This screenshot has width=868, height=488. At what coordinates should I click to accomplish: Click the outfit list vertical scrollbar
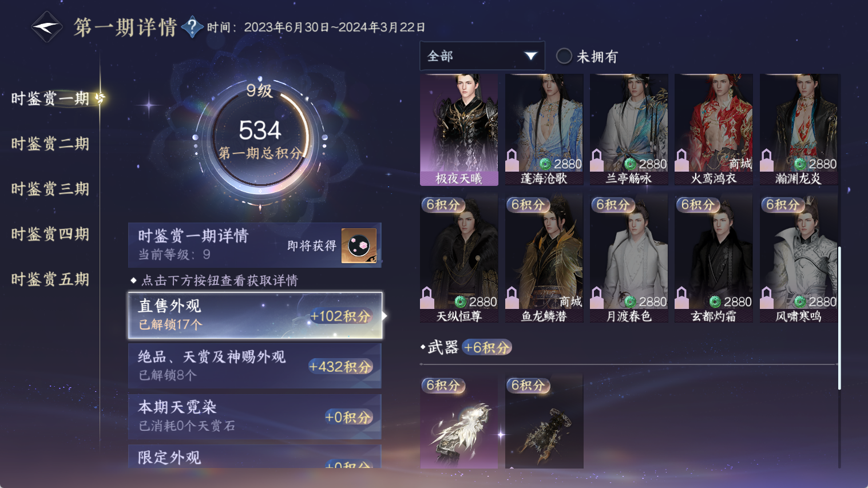(839, 318)
